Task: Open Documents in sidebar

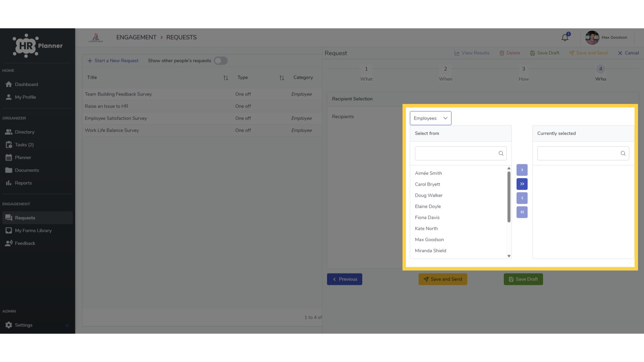Action: (x=37, y=170)
